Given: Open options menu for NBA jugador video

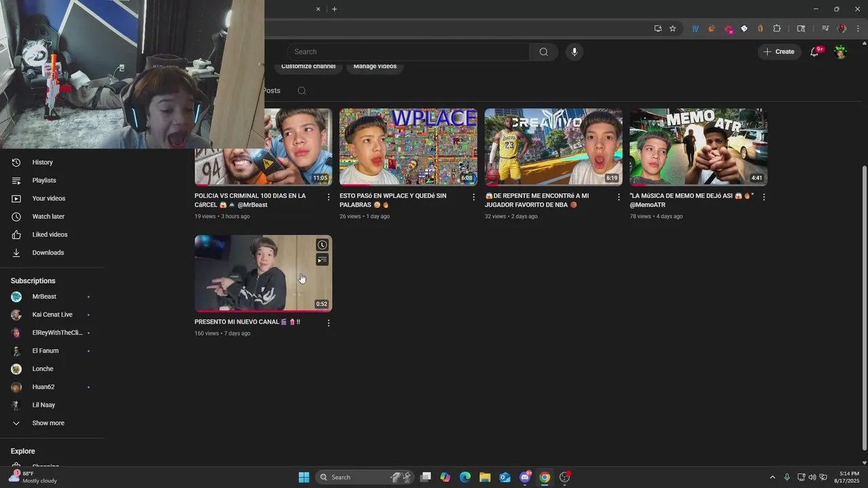Looking at the screenshot, I should pos(618,197).
